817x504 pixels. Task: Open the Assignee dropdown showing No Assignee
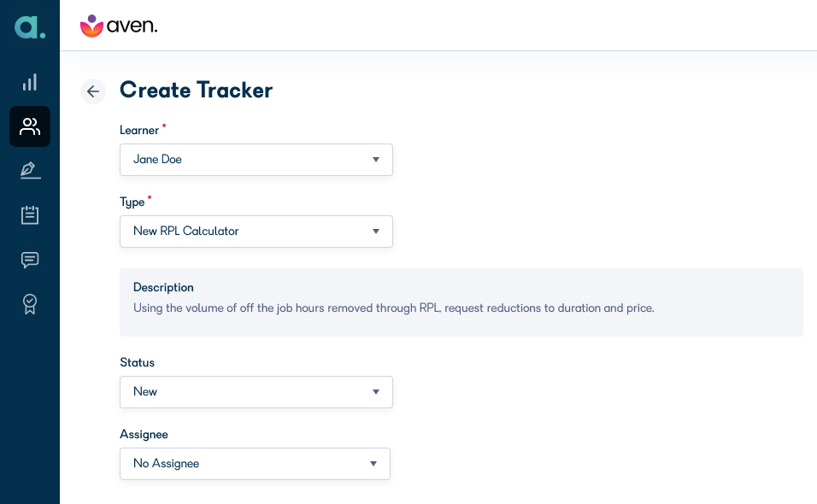click(x=255, y=463)
